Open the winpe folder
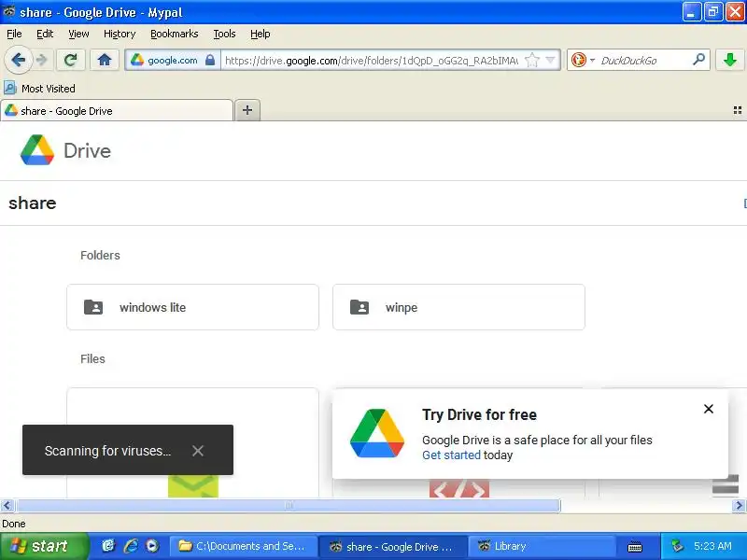This screenshot has height=560, width=747. (458, 307)
